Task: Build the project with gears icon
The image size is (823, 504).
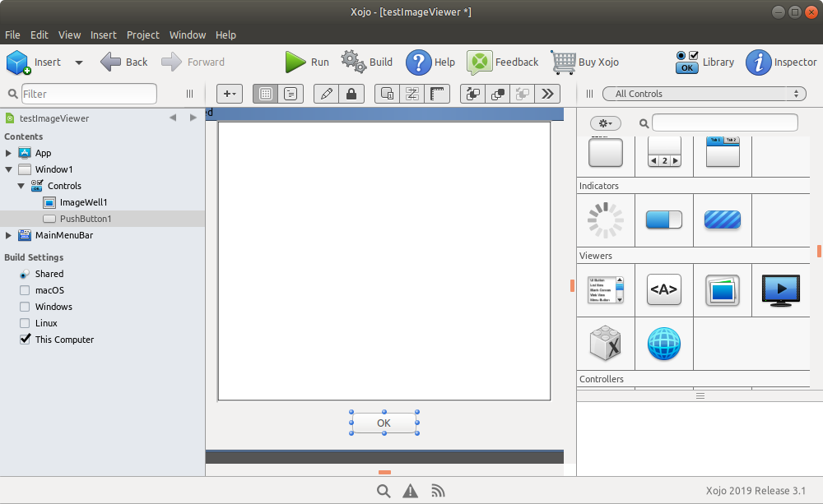Action: (x=367, y=62)
